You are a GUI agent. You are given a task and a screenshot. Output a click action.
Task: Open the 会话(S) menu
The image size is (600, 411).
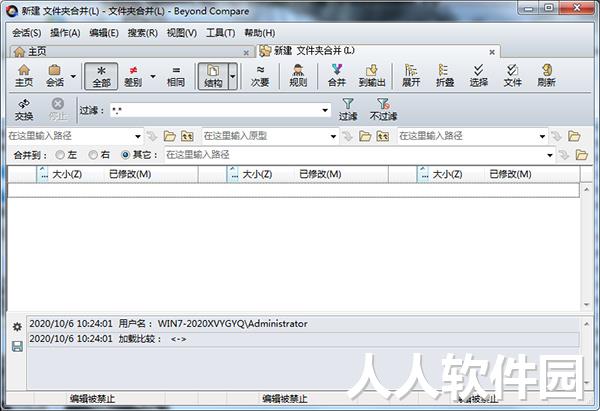click(x=26, y=33)
